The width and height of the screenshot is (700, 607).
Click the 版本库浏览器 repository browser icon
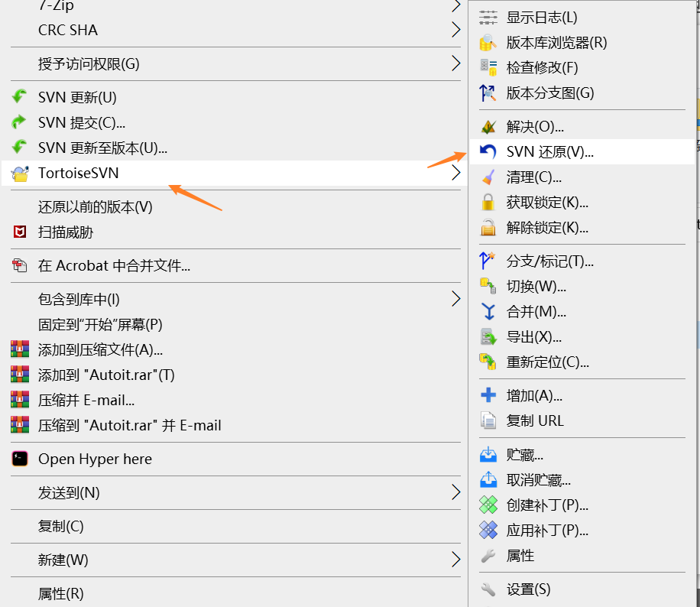tap(487, 42)
